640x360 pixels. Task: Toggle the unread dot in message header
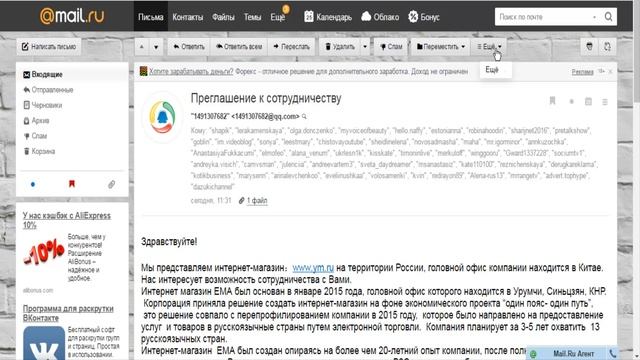tap(571, 101)
